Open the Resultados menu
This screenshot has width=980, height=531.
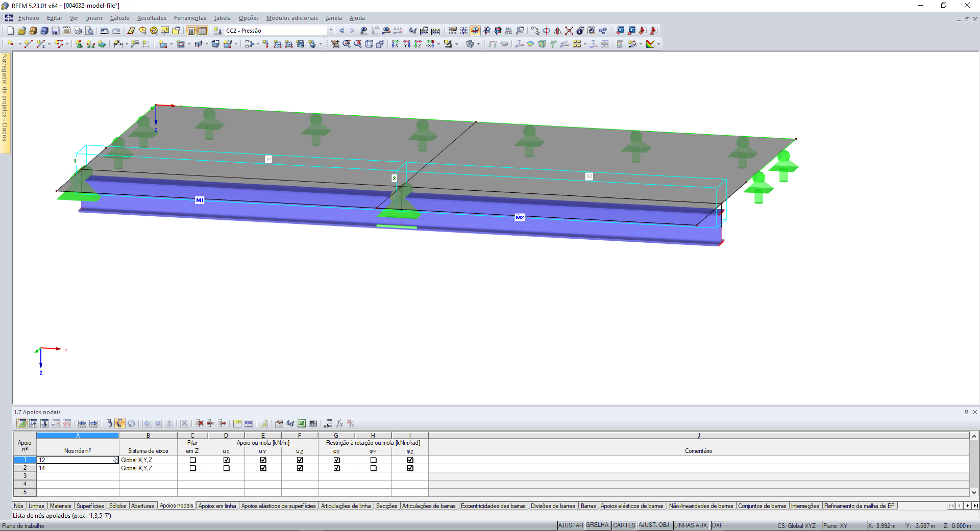point(152,18)
